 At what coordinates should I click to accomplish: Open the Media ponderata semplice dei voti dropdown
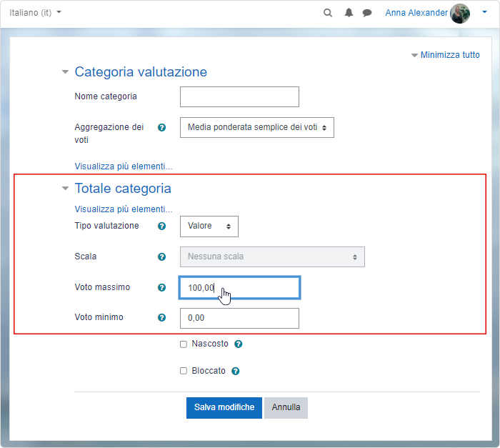coord(257,128)
